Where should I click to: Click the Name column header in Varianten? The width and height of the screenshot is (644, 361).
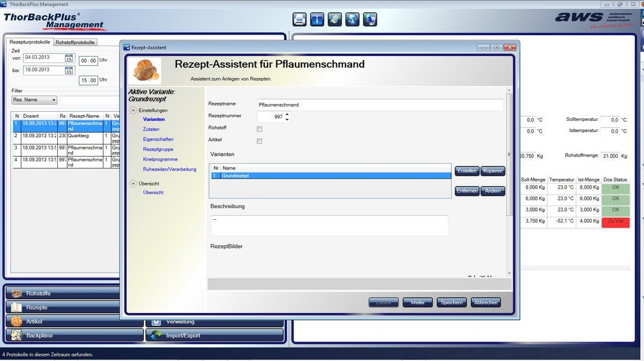click(x=336, y=168)
